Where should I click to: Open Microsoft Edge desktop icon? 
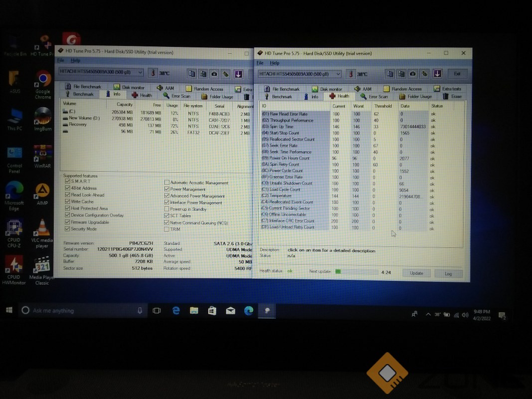(14, 196)
